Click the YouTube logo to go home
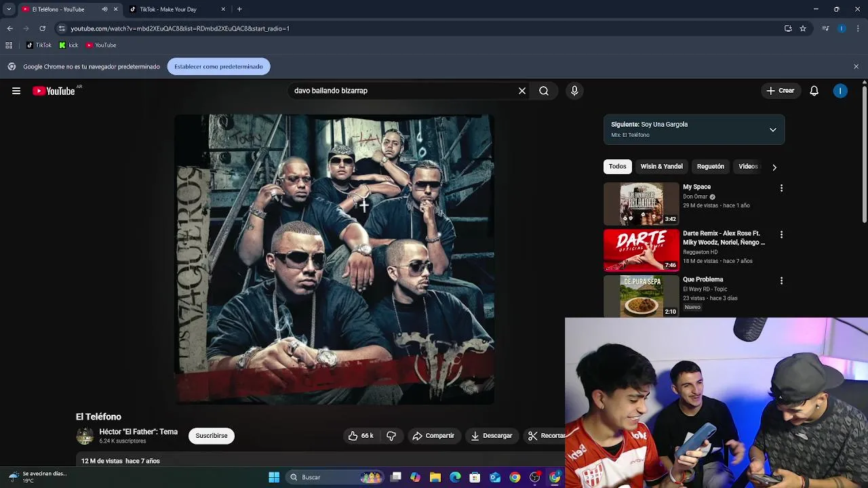Viewport: 868px width, 488px height. pos(54,91)
